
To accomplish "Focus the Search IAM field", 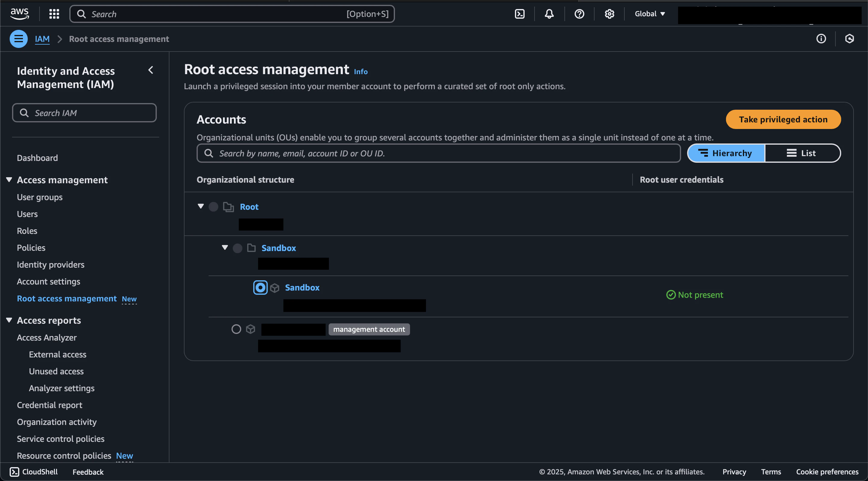I will tap(84, 113).
